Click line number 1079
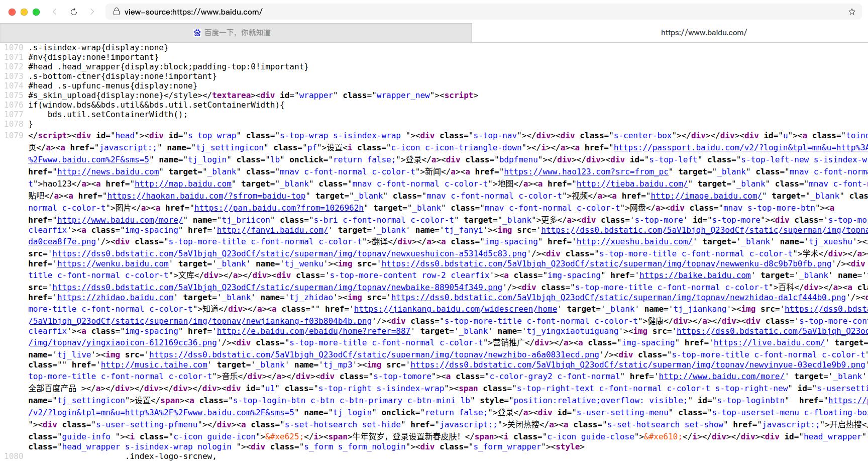This screenshot has width=868, height=461. click(x=14, y=135)
